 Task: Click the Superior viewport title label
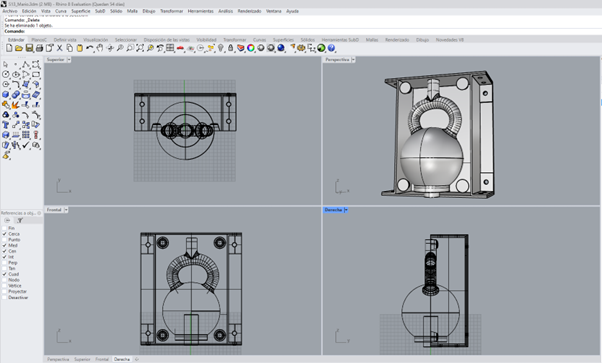(56, 60)
